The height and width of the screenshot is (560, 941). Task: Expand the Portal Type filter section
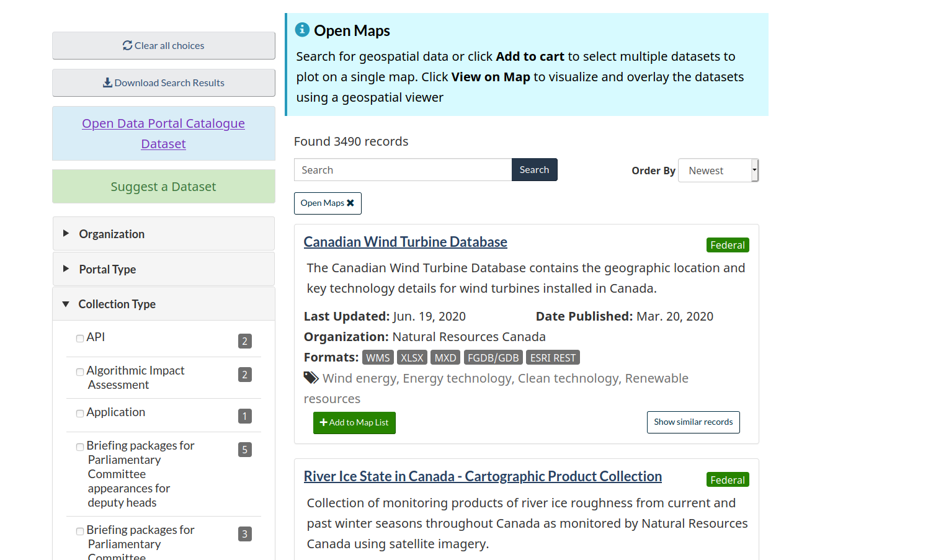pos(107,269)
